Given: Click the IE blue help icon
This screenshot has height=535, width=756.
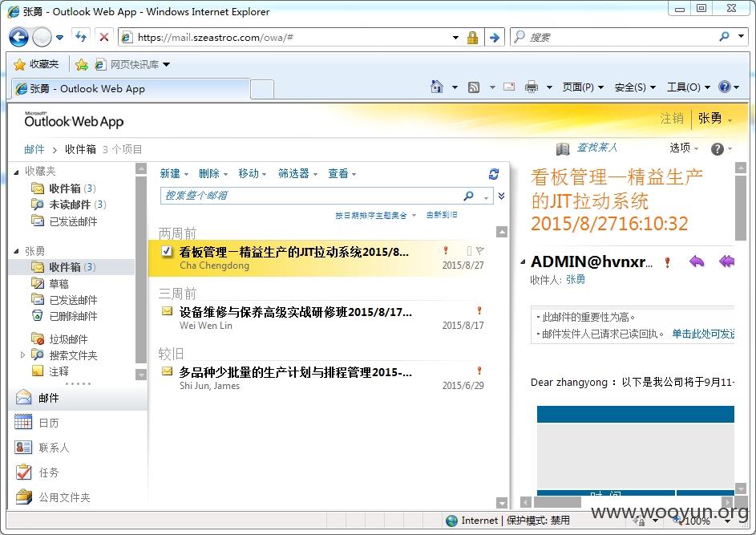Looking at the screenshot, I should 724,87.
